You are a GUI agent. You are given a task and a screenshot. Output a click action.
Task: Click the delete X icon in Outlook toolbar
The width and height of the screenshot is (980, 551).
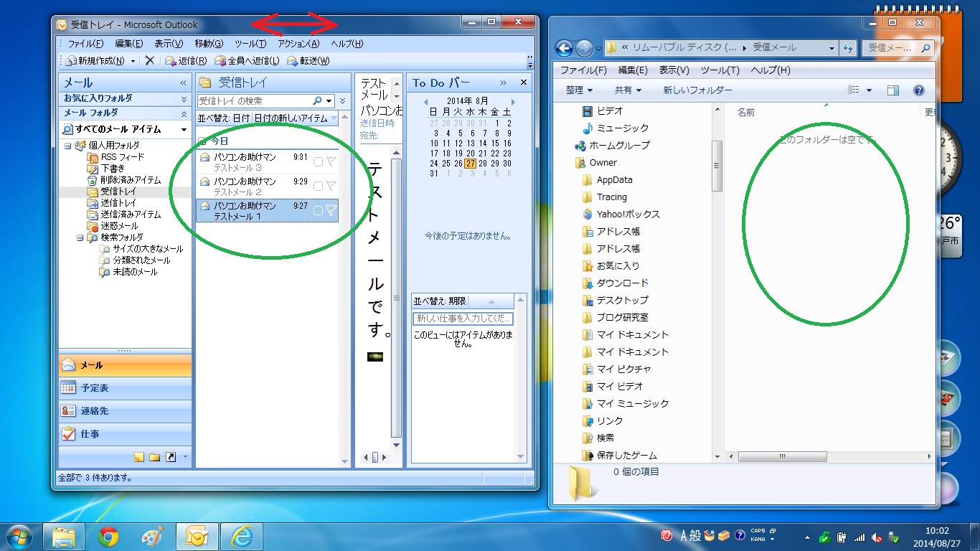149,61
